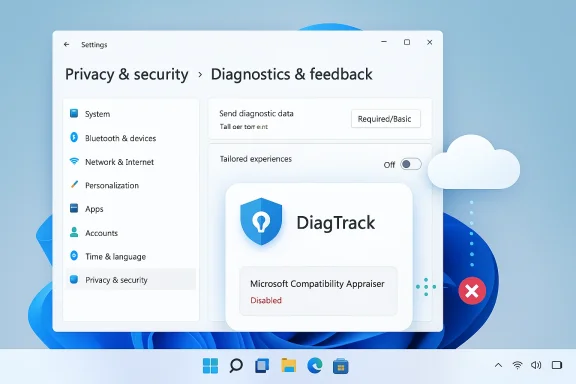Open Accounts settings
576x384 pixels.
(130, 233)
